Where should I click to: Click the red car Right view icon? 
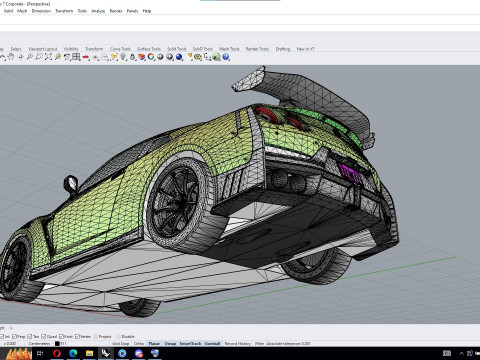[86, 57]
